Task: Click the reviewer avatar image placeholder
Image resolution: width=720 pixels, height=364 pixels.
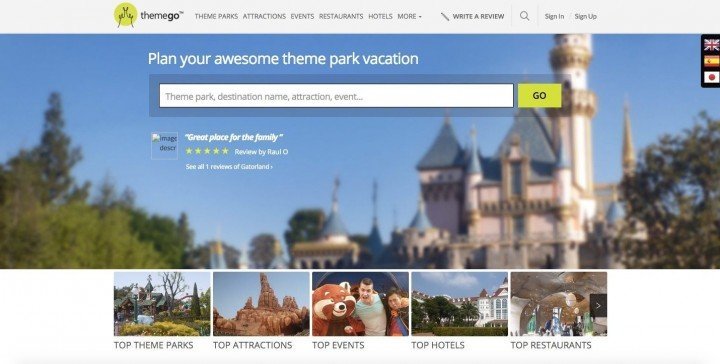Action: [164, 146]
